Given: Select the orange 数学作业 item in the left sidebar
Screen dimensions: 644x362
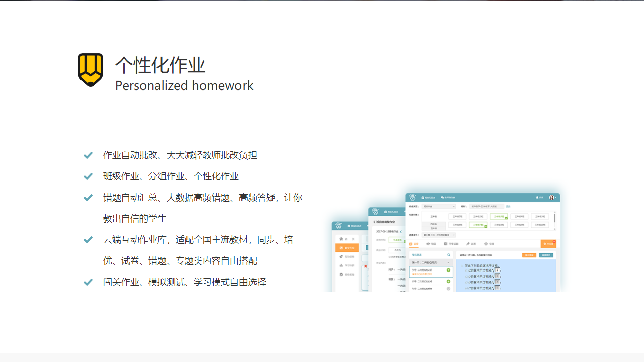Looking at the screenshot, I should pos(347,248).
